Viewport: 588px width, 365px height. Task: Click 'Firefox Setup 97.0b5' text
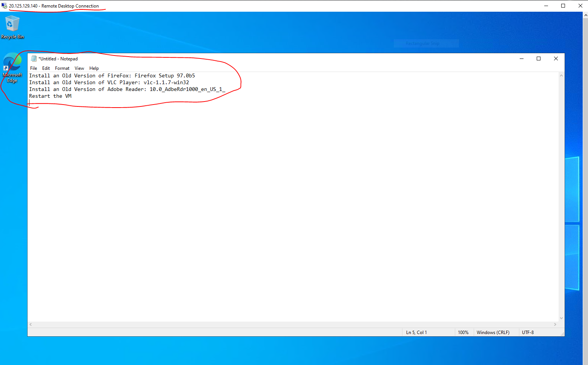165,75
